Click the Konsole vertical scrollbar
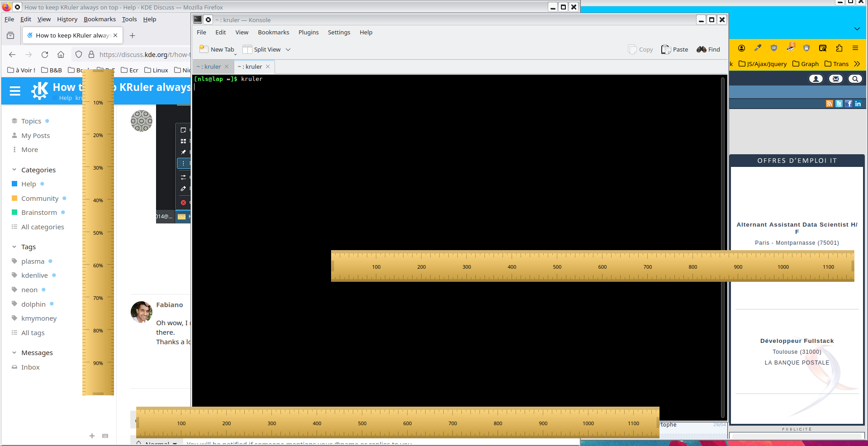The height and width of the screenshot is (446, 868). (x=723, y=248)
